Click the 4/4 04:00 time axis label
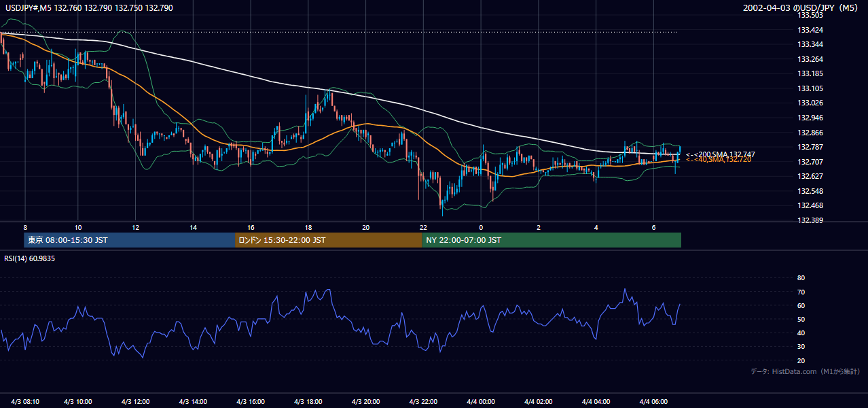Screen dimensions: 868x408 click(596, 401)
